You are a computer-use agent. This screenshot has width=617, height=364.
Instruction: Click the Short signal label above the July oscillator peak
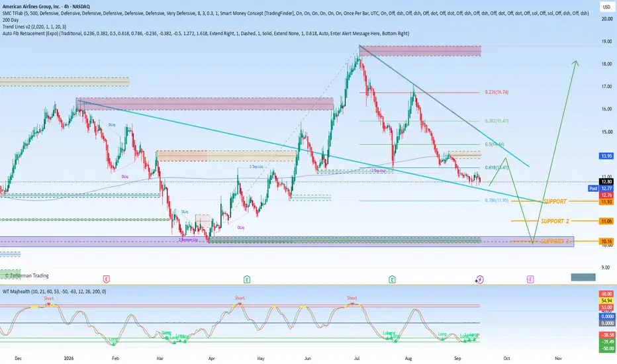[352, 298]
